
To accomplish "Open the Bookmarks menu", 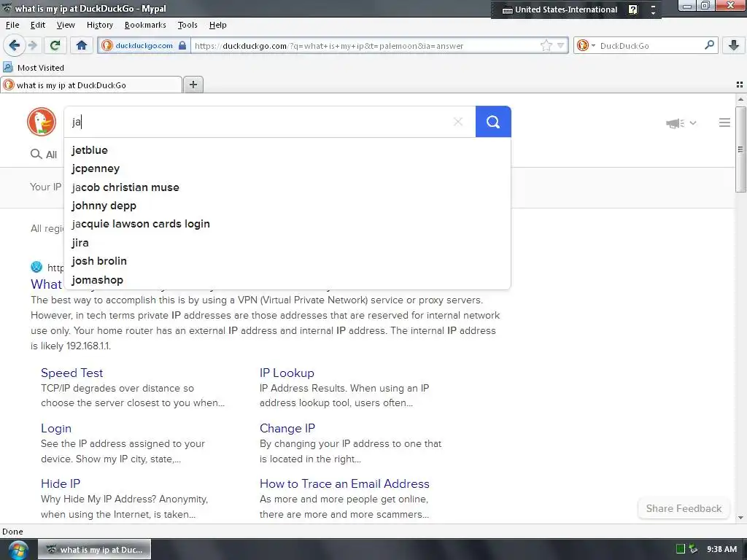I will [x=145, y=25].
